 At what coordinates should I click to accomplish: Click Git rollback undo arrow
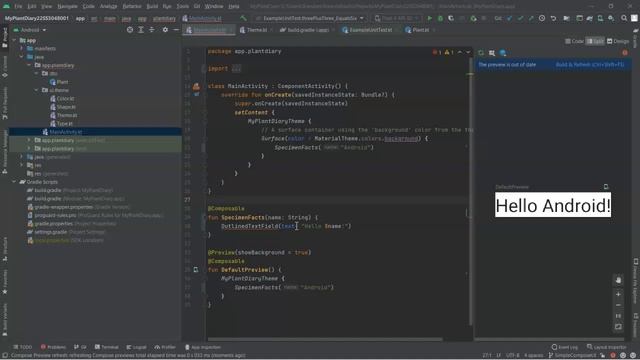[x=553, y=18]
